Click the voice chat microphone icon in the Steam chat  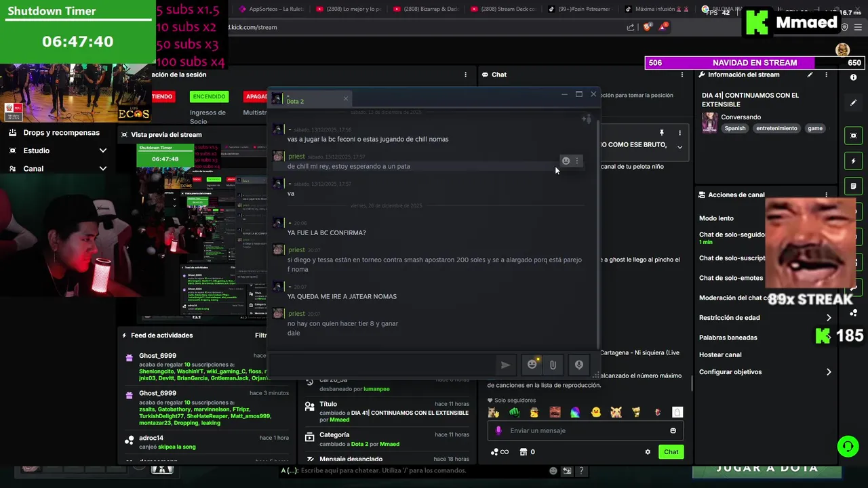click(x=579, y=365)
